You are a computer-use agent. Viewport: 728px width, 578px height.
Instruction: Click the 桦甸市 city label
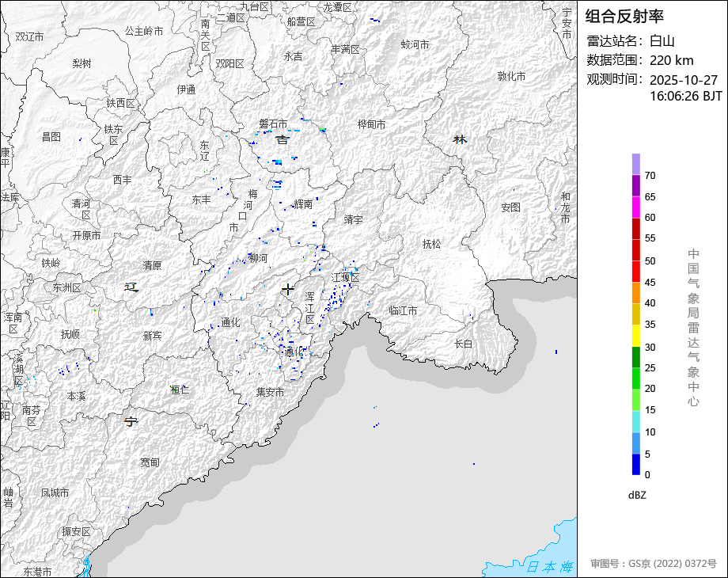[x=371, y=124]
